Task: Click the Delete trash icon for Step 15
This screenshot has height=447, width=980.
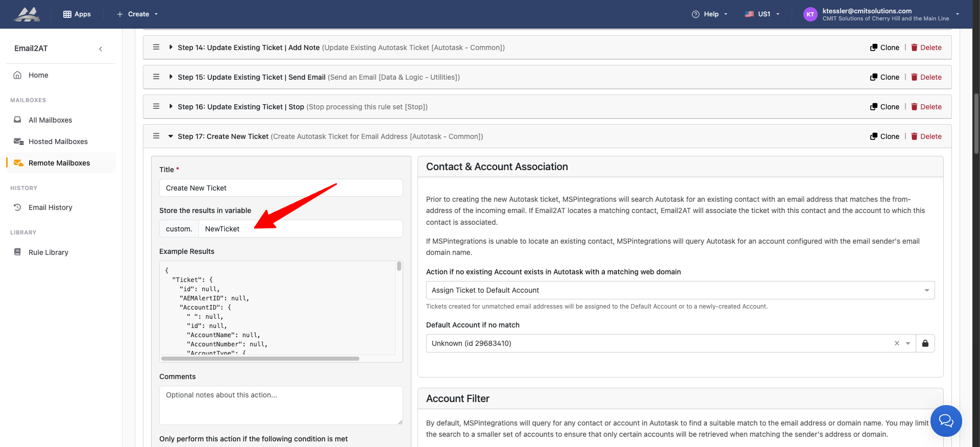Action: [914, 77]
